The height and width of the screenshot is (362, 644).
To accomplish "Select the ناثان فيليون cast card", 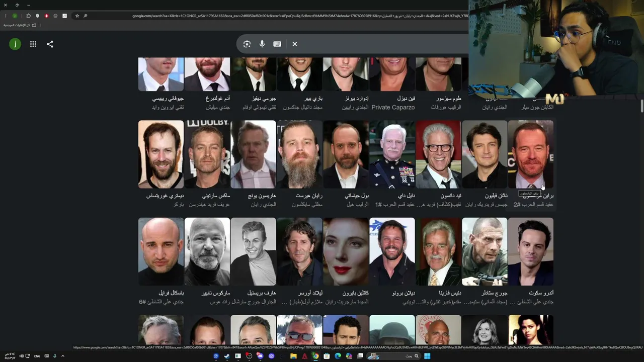I will point(485,164).
